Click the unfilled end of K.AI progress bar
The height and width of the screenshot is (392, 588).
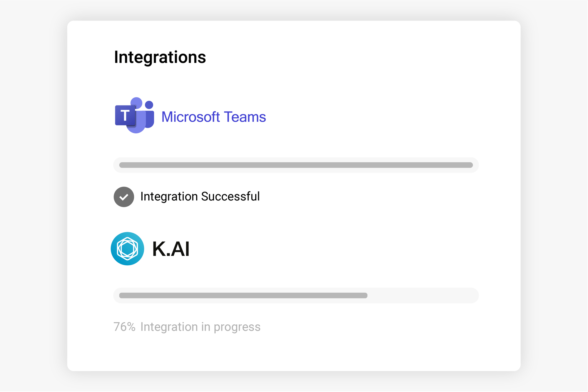(423, 295)
